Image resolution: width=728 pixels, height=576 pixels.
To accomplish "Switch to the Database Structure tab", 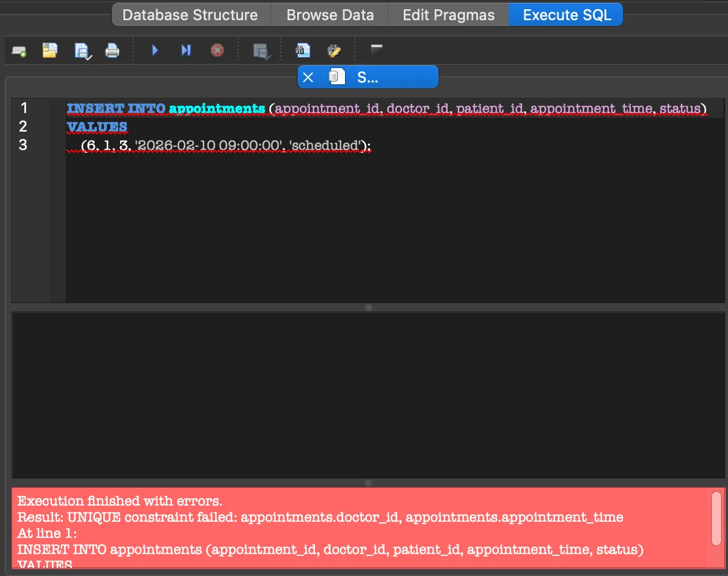I will click(190, 15).
